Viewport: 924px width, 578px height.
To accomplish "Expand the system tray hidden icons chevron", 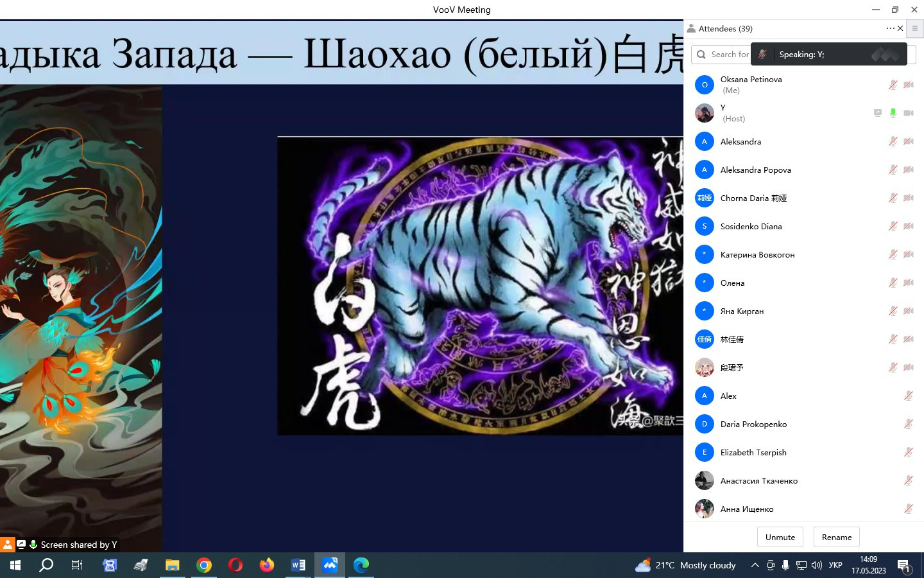I will pyautogui.click(x=755, y=565).
